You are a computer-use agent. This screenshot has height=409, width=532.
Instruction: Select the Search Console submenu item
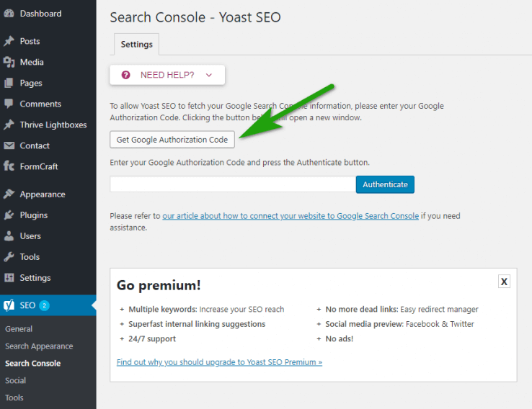click(x=33, y=363)
